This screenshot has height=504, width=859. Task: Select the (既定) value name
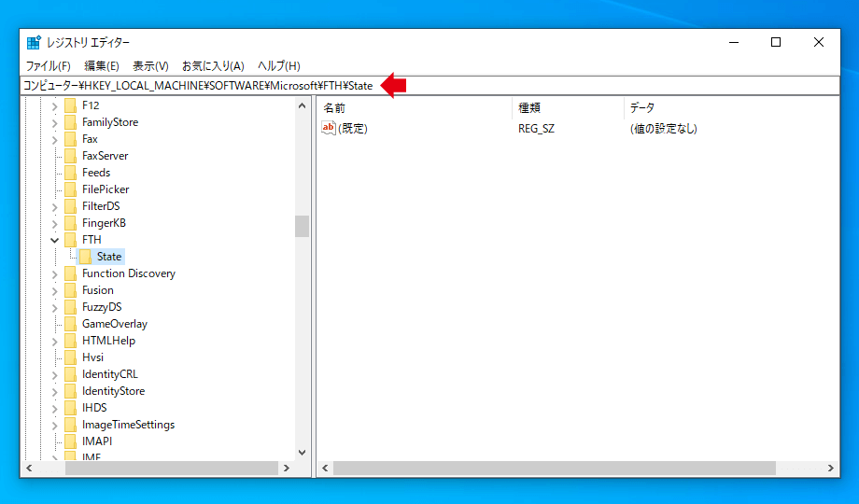point(353,128)
